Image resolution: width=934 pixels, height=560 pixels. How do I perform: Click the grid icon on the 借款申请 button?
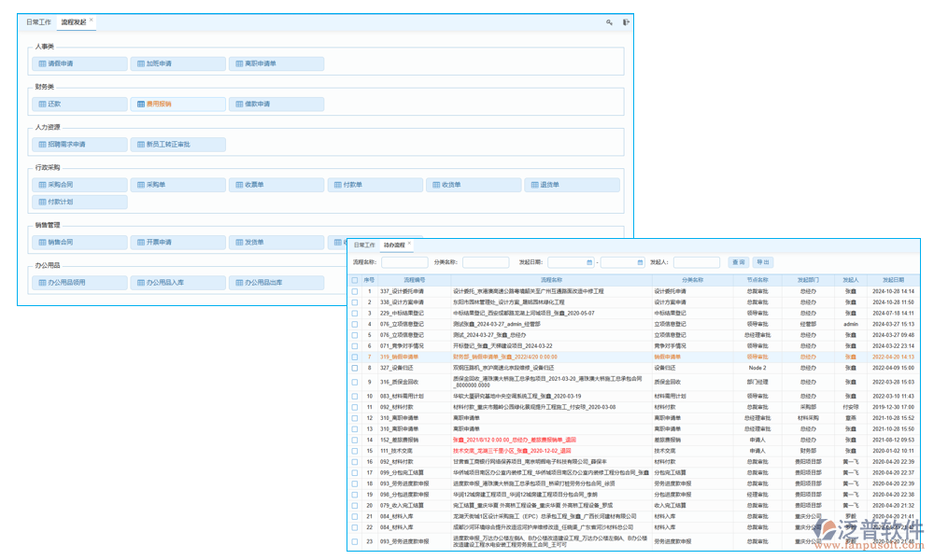click(239, 105)
